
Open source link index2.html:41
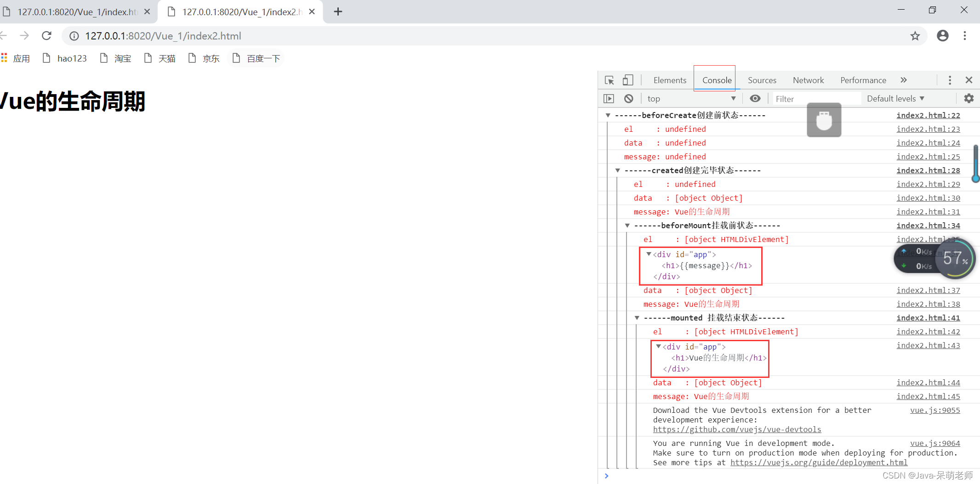coord(928,318)
